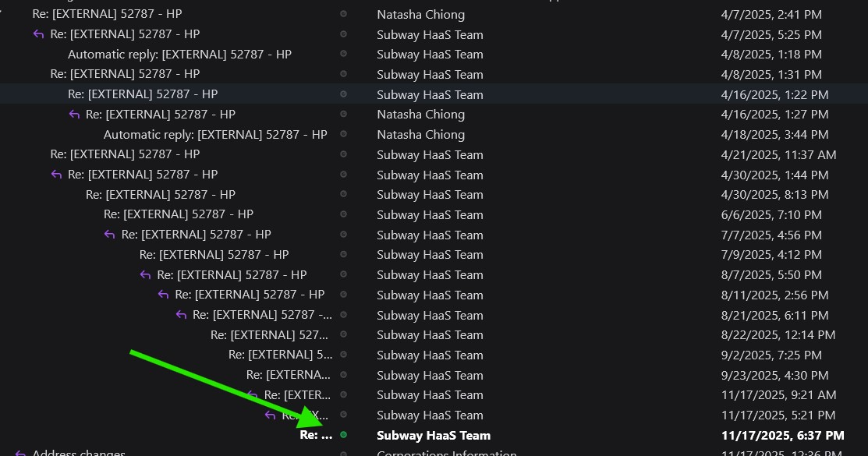Toggle read status dot for 4/18/2025 3:44 PM message
Viewport: 868px width, 456px height.
click(343, 134)
